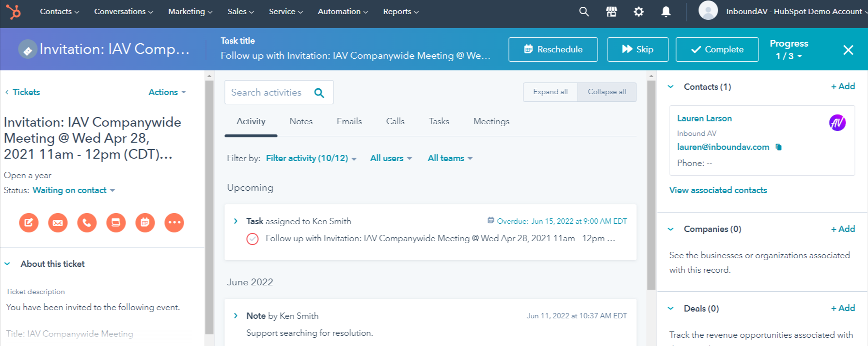Click lauren@inboundav.com email link
This screenshot has width=868, height=346.
tap(723, 147)
